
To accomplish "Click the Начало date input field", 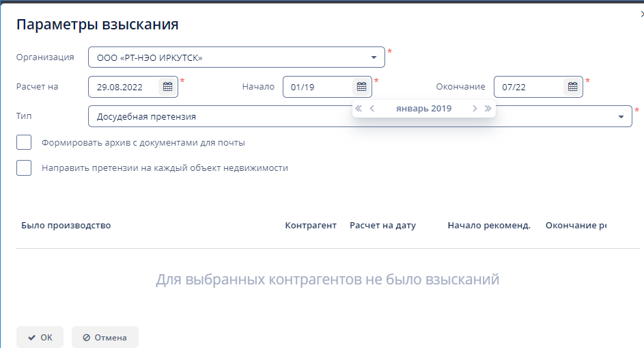I will [x=318, y=87].
